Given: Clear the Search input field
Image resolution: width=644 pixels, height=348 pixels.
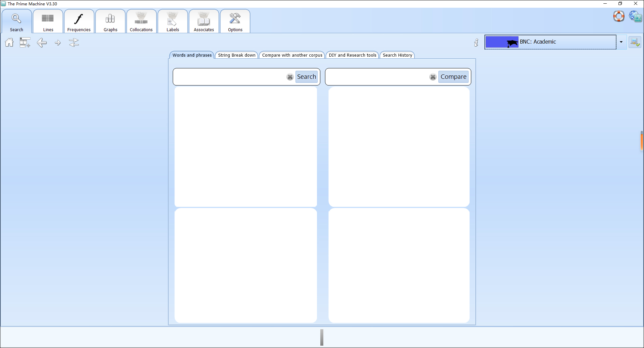Looking at the screenshot, I should (x=290, y=77).
